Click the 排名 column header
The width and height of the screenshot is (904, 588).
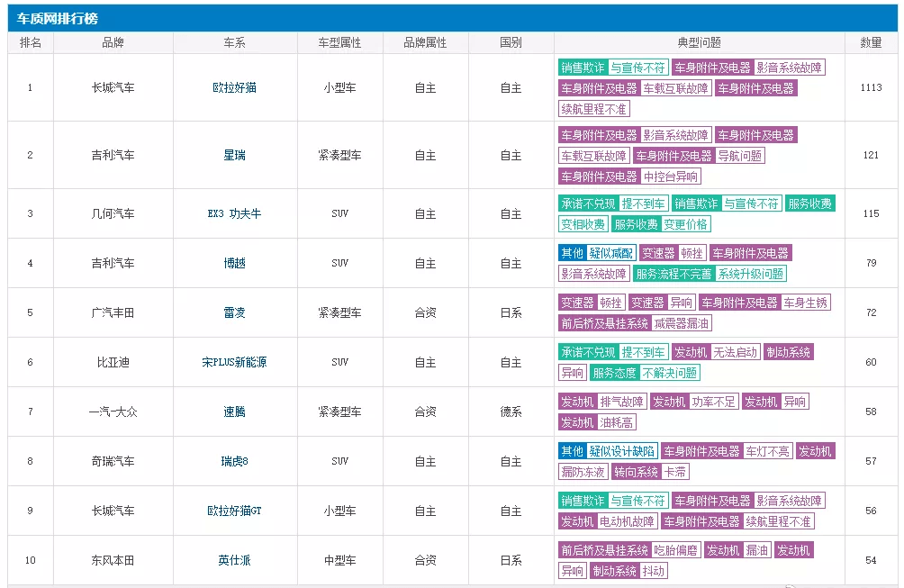pos(31,42)
